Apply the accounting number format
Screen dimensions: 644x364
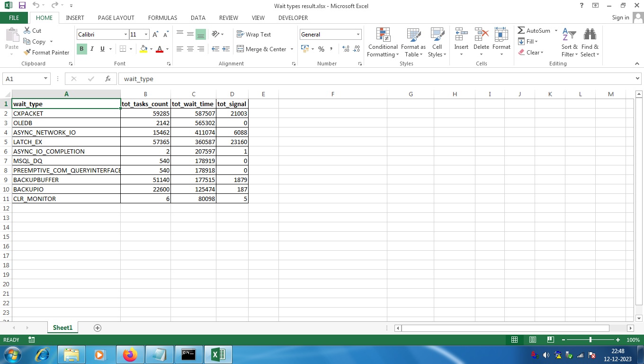(x=305, y=49)
